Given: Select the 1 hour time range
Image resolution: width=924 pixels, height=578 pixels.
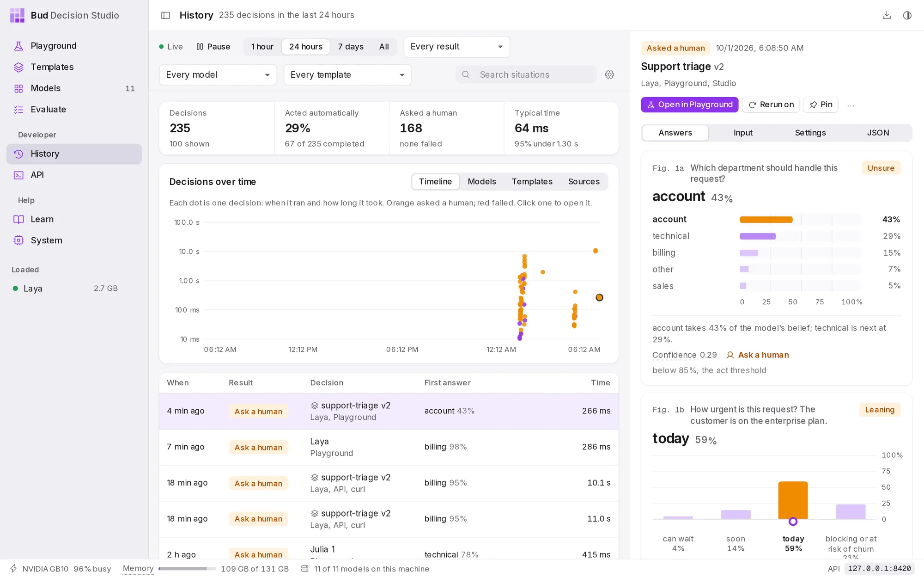Looking at the screenshot, I should click(x=262, y=47).
